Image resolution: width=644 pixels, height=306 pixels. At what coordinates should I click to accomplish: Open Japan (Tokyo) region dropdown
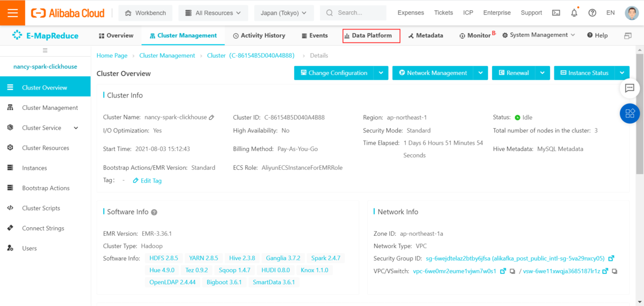pyautogui.click(x=283, y=13)
